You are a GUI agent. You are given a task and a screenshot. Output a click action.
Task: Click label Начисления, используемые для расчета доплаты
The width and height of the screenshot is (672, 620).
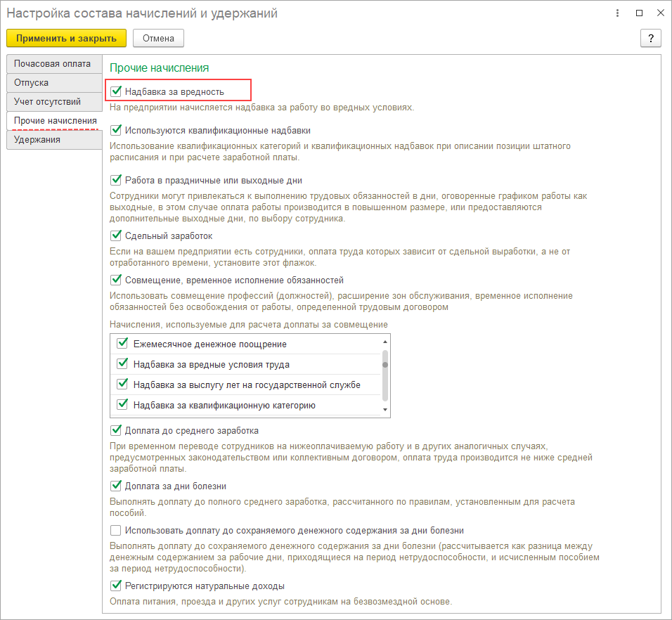click(x=249, y=324)
